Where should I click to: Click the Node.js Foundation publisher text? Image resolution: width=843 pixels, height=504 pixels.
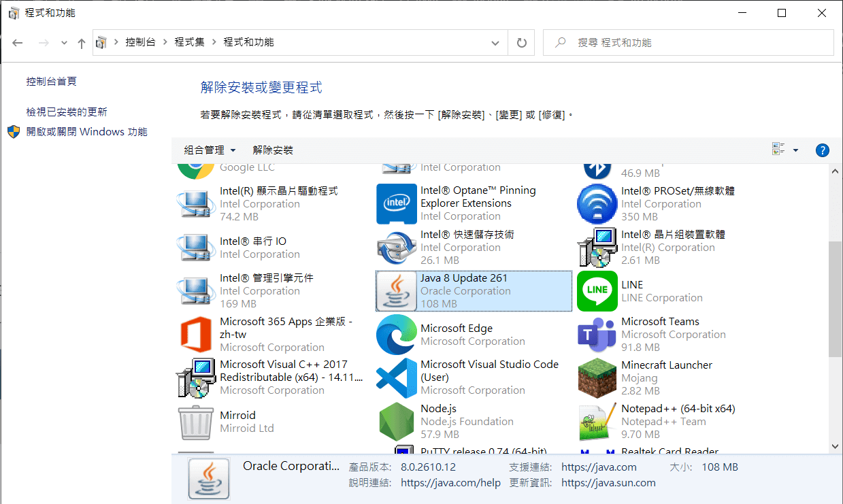(467, 422)
